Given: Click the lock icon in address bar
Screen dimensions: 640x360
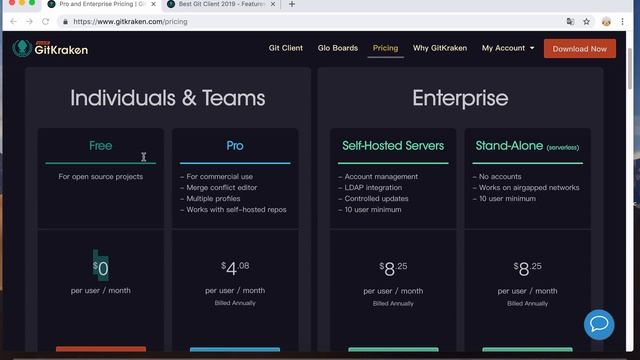Looking at the screenshot, I should coord(65,22).
